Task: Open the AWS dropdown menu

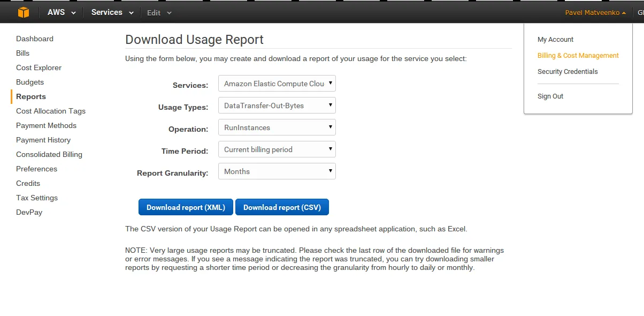Action: tap(62, 12)
